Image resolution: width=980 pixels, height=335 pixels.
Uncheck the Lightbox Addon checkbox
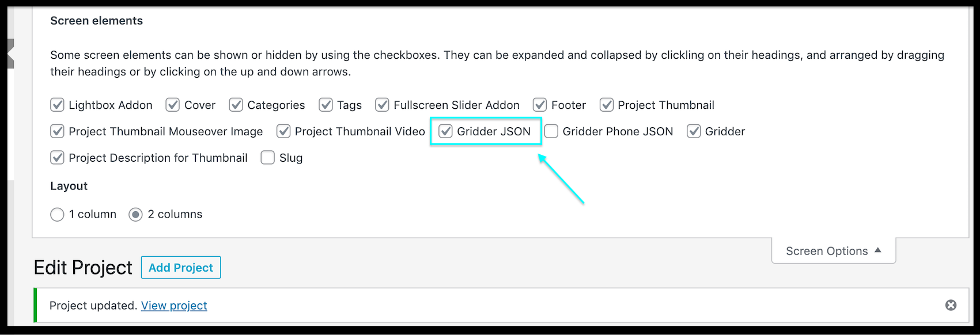57,105
